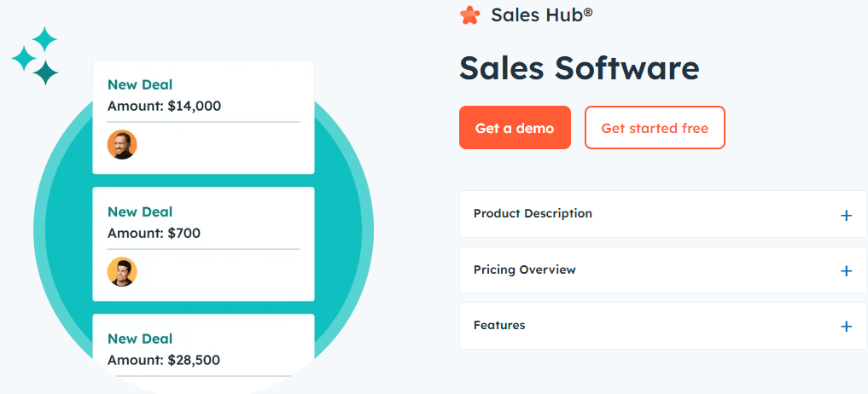Click New Deal title above $28,500
This screenshot has width=868, height=394.
[140, 339]
